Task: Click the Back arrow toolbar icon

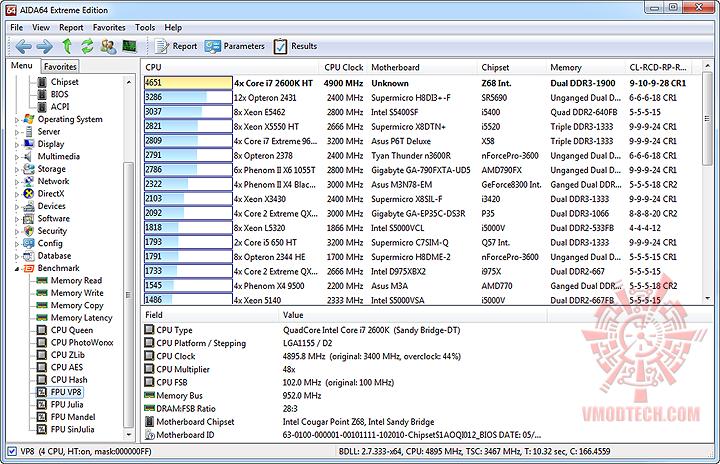Action: [23, 46]
